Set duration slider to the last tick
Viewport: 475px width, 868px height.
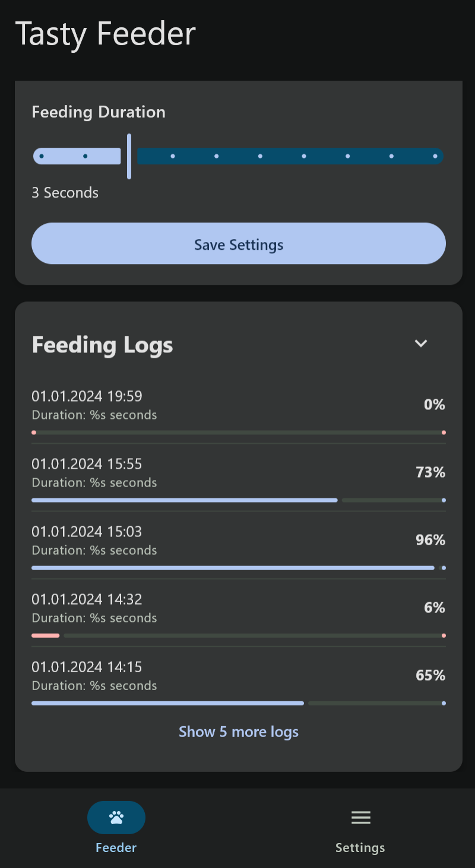tap(435, 156)
